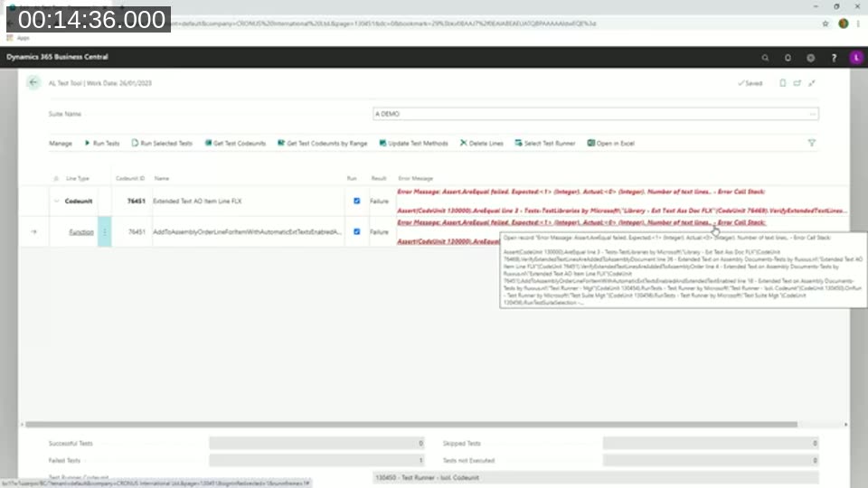Image resolution: width=868 pixels, height=488 pixels.
Task: Open the user account avatar
Action: (856, 58)
